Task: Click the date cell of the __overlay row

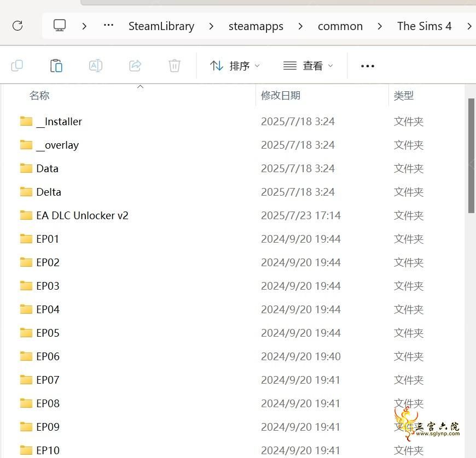Action: pyautogui.click(x=298, y=145)
